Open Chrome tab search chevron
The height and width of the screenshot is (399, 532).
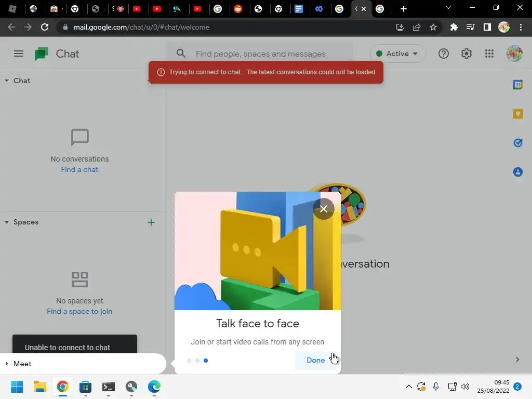pos(448,7)
